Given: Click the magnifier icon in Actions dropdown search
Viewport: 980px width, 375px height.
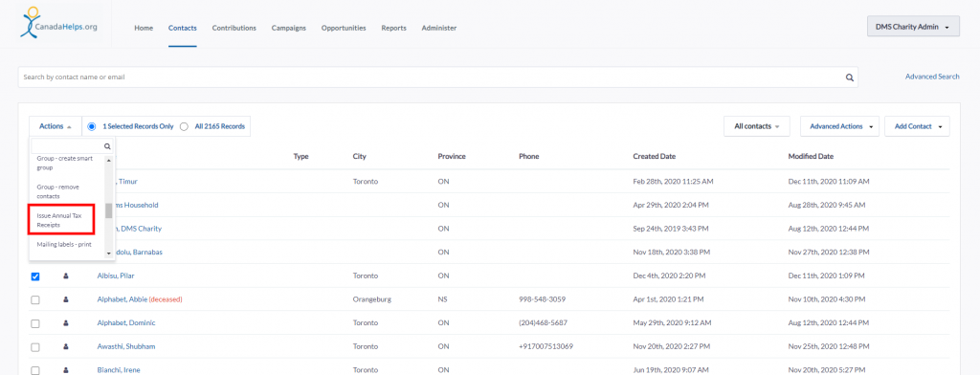Looking at the screenshot, I should (107, 146).
